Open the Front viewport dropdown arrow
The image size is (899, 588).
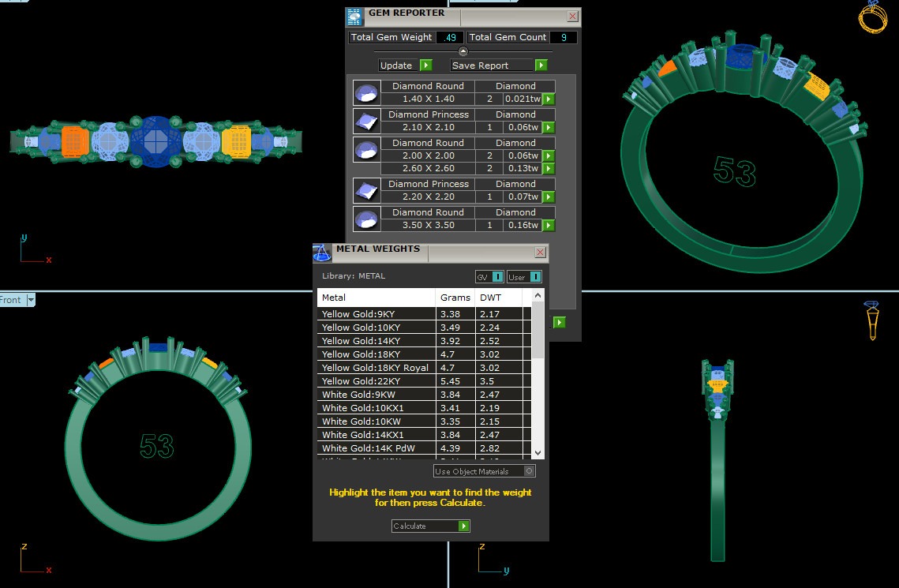(x=31, y=300)
